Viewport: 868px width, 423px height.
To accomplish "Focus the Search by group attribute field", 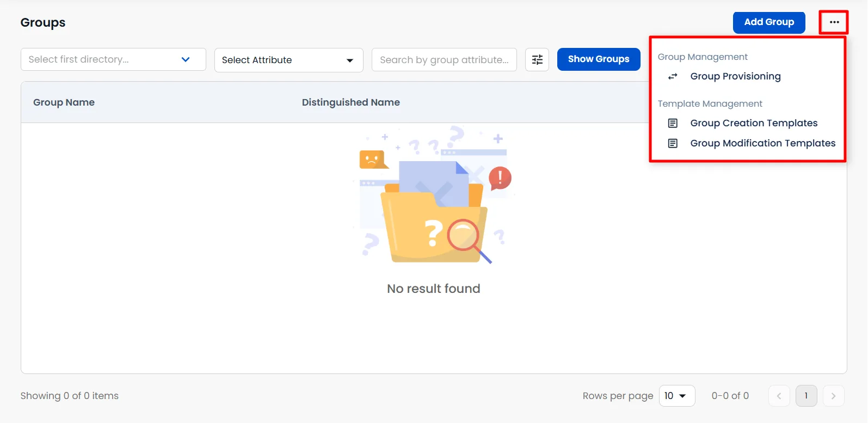I will pos(444,59).
